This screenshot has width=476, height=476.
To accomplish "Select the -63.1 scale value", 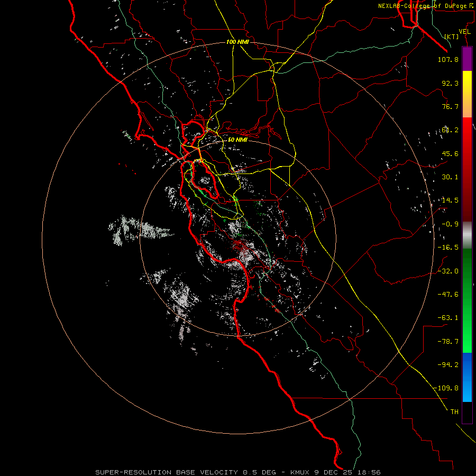I will (448, 318).
